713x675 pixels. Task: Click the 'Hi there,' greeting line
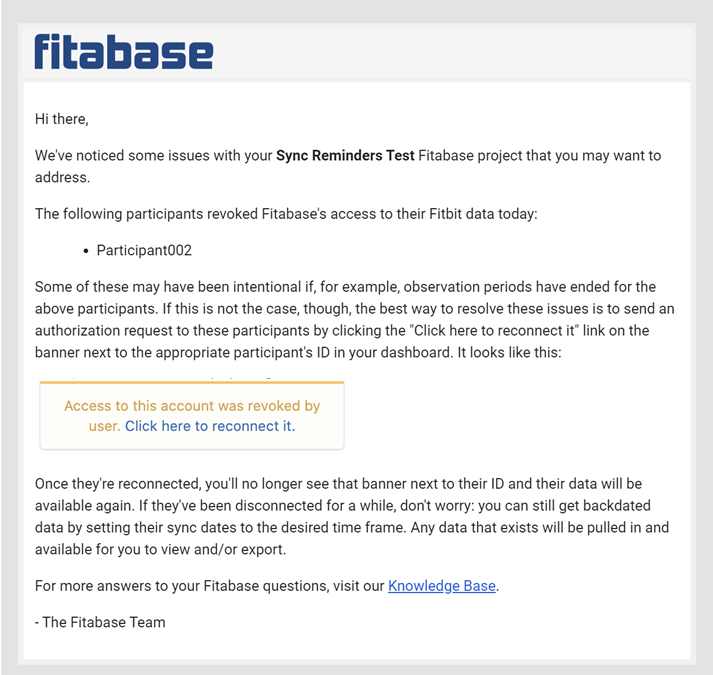pos(62,119)
